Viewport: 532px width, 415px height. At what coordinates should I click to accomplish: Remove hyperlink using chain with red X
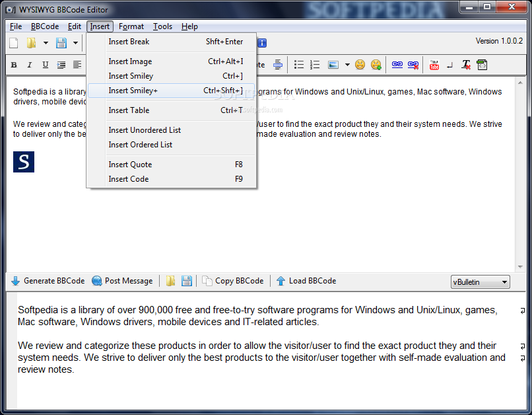413,65
